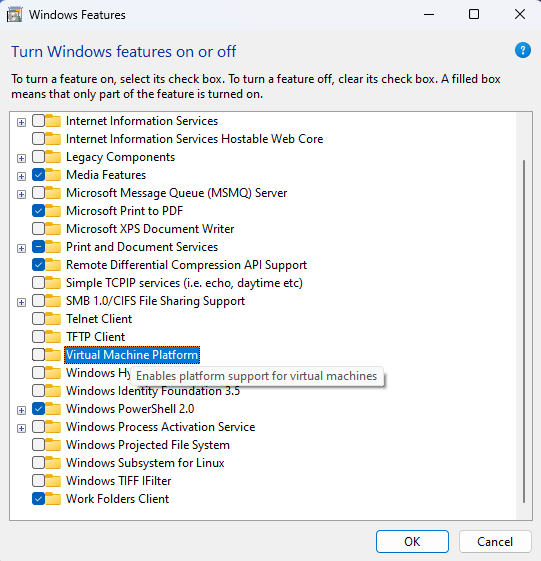
Task: Select Internet Information Services Hostable Web Core label
Action: point(195,139)
